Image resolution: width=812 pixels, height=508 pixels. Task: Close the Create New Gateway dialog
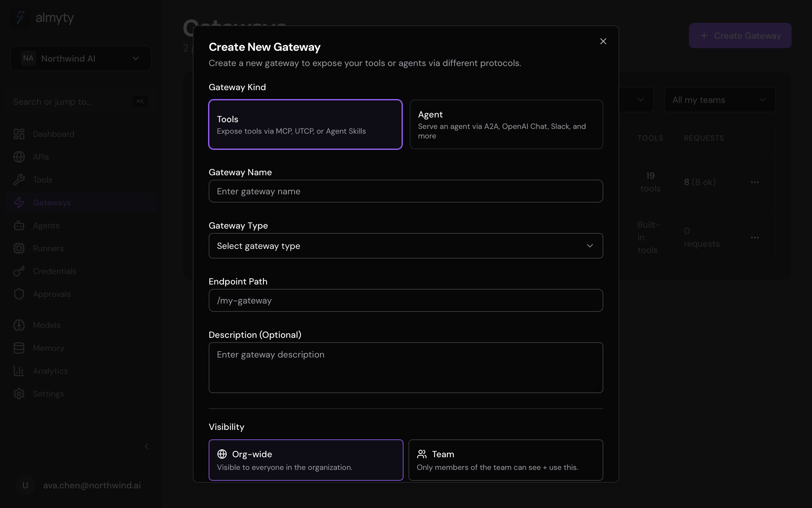point(603,41)
